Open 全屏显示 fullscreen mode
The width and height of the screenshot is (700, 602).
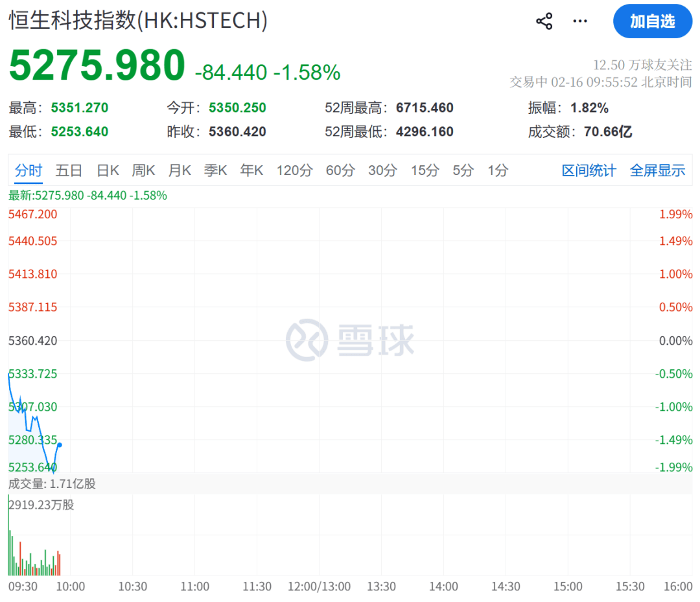[x=657, y=170]
